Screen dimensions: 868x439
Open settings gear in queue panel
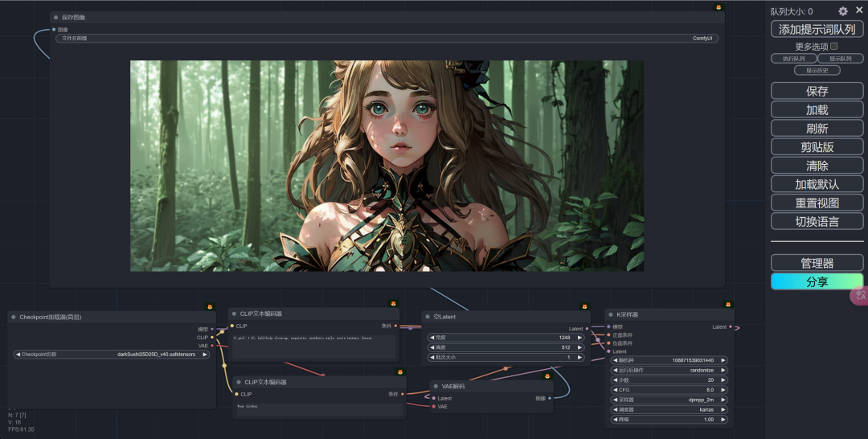point(842,11)
